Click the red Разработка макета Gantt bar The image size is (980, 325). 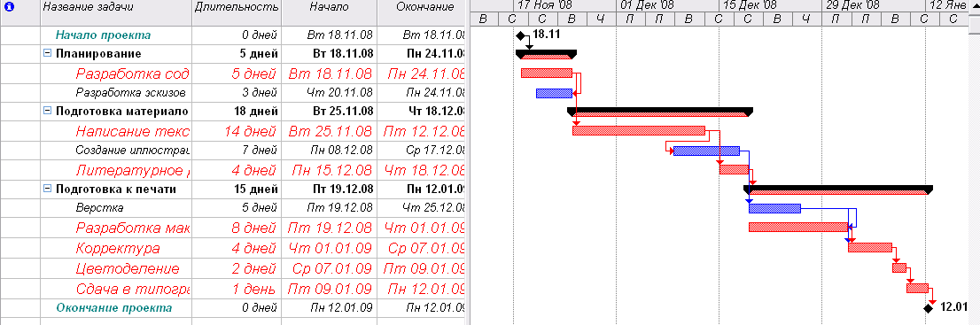[x=798, y=227]
